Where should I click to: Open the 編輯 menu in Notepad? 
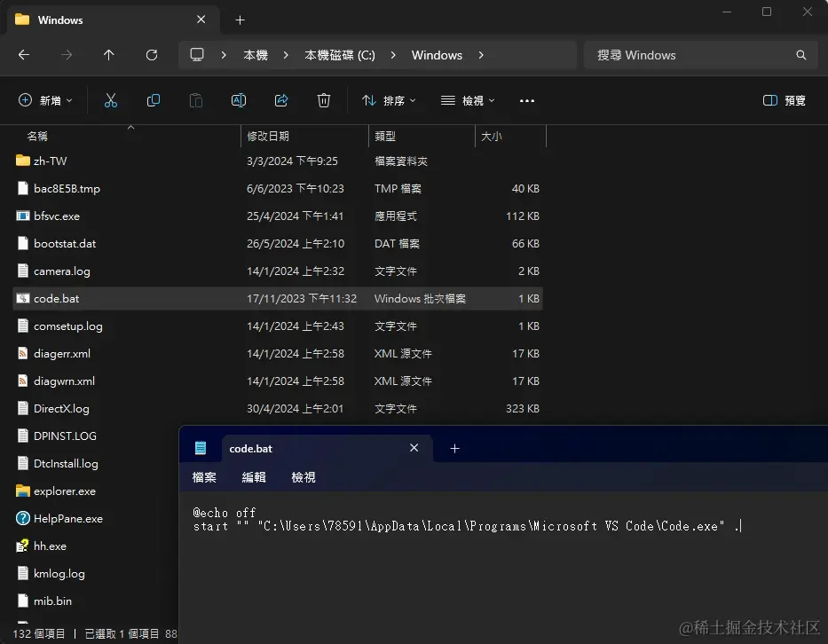coord(254,477)
